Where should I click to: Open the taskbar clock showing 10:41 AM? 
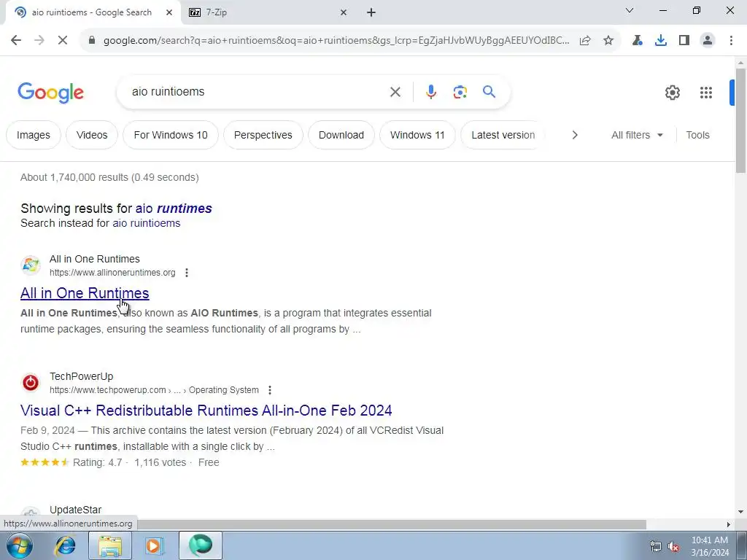click(x=709, y=546)
